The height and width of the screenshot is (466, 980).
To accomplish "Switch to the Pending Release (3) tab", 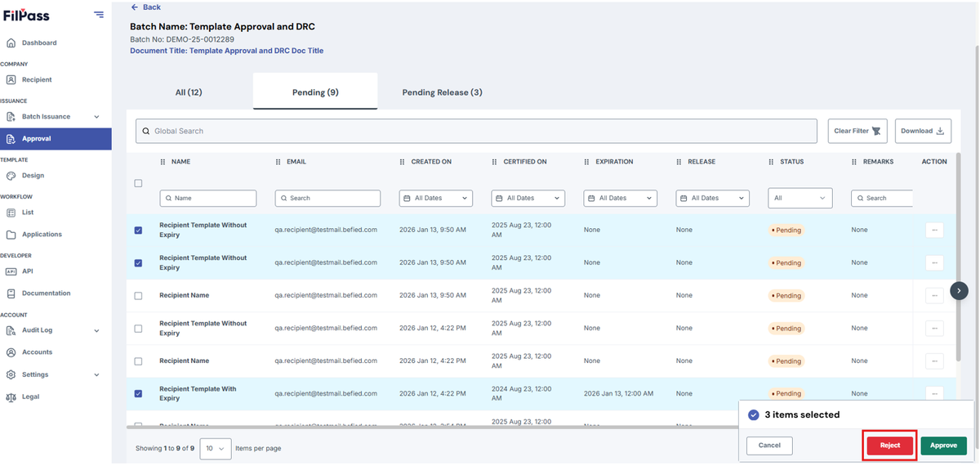I will point(442,92).
